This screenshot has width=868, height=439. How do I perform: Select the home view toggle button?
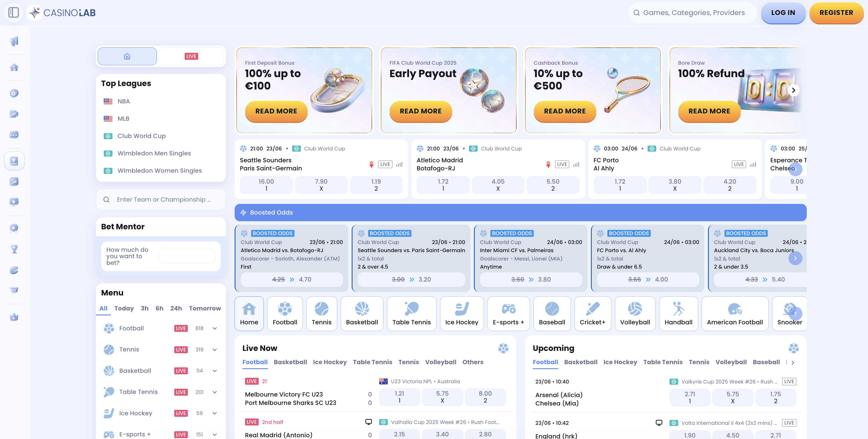127,56
